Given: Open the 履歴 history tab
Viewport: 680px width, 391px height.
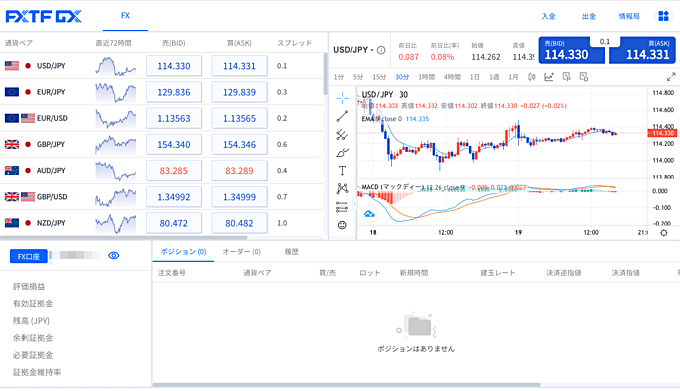Looking at the screenshot, I should [x=291, y=251].
